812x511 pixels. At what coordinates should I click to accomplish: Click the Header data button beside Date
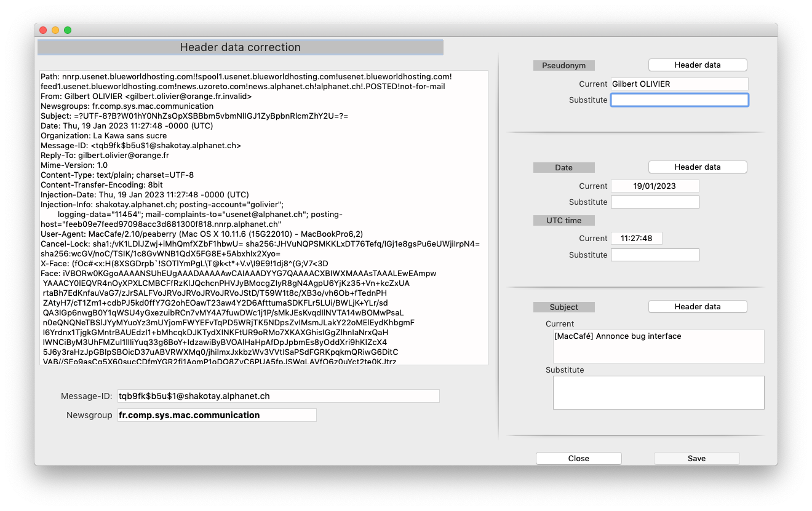[697, 167]
